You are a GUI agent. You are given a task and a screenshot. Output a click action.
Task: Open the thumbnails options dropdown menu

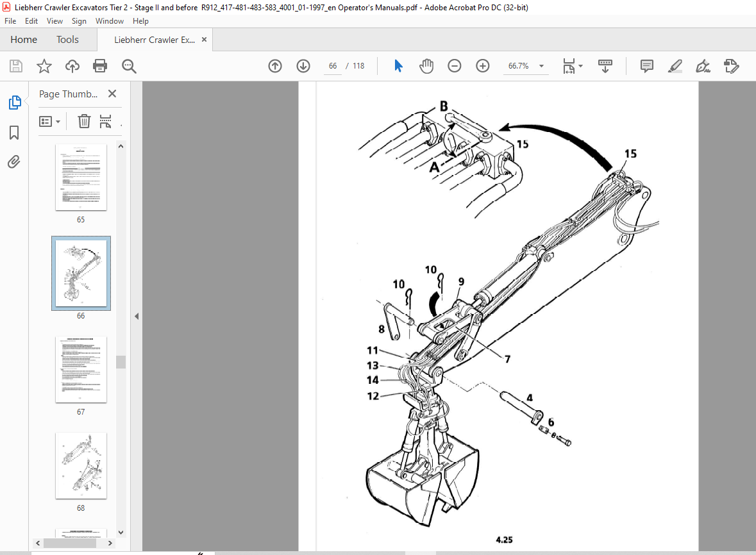click(x=49, y=121)
